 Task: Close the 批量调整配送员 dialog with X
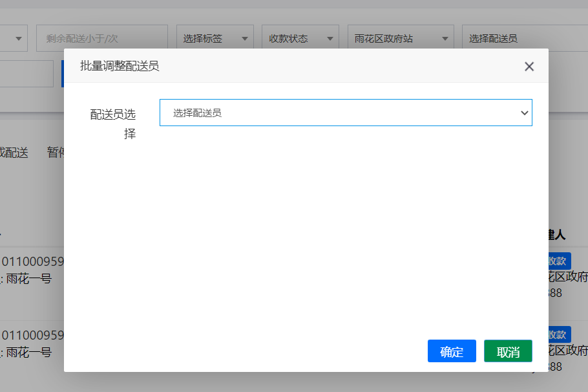[529, 67]
